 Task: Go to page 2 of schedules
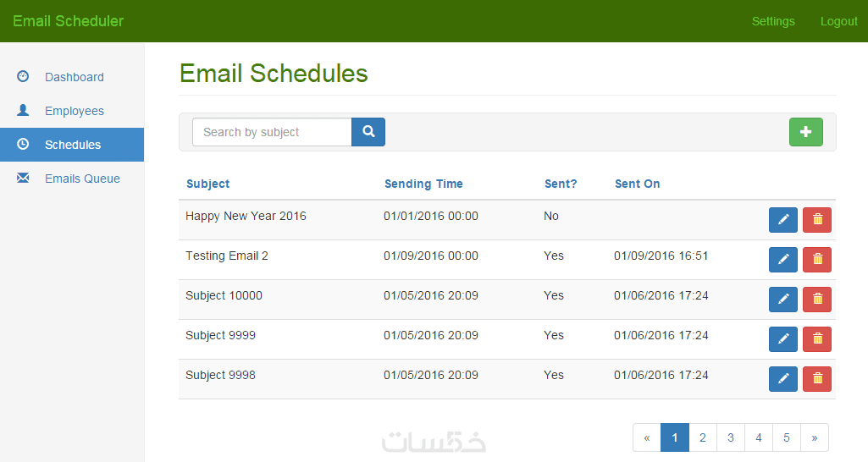coord(702,437)
